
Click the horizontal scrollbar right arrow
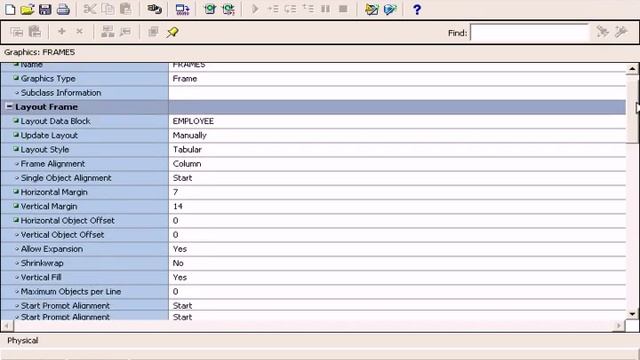619,325
